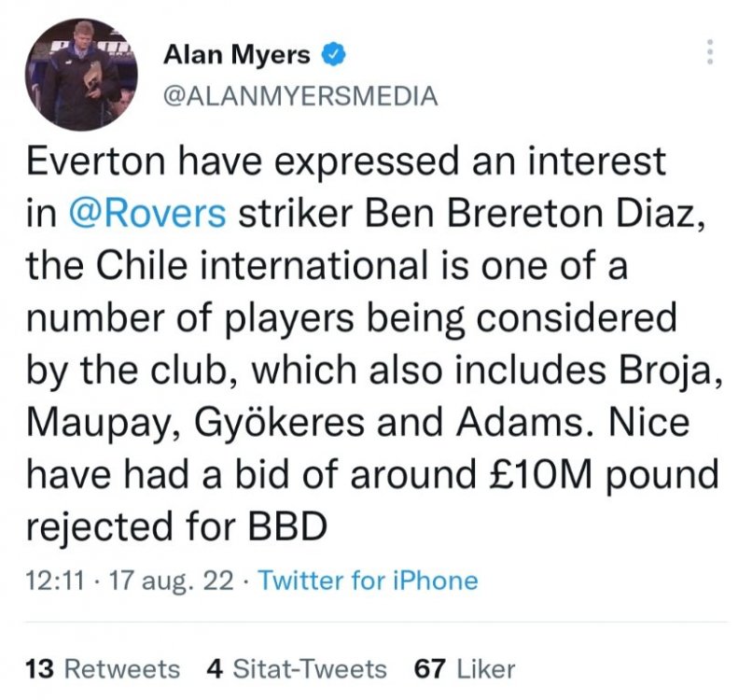The height and width of the screenshot is (700, 752).
Task: Open the Twitter for iPhone source link
Action: tap(368, 581)
